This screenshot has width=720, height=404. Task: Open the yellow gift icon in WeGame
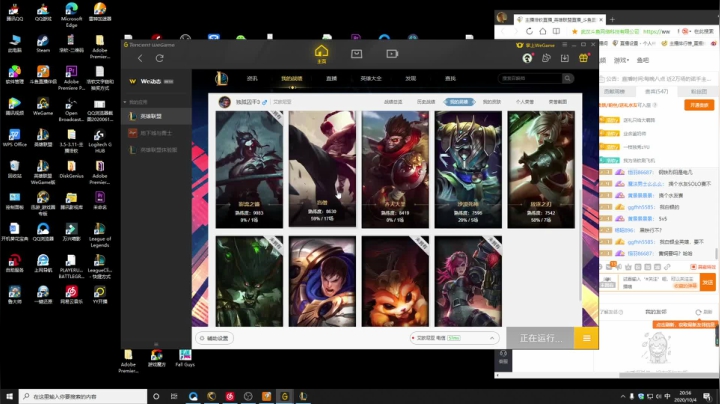[583, 58]
